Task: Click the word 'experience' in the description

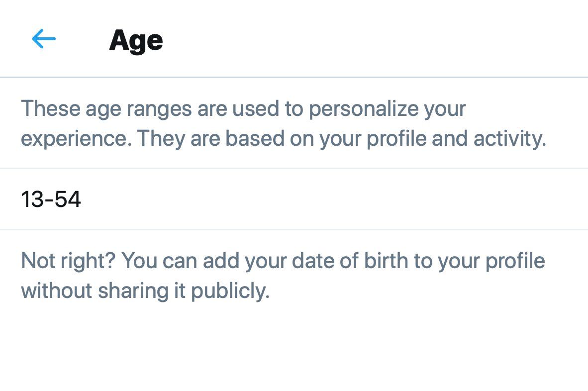Action: (x=74, y=139)
